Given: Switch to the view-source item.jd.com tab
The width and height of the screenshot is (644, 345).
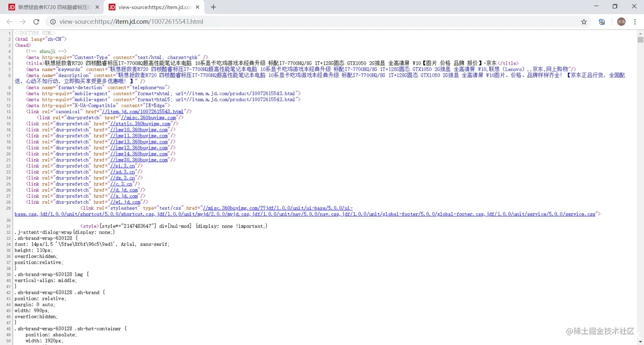Looking at the screenshot, I should [153, 7].
